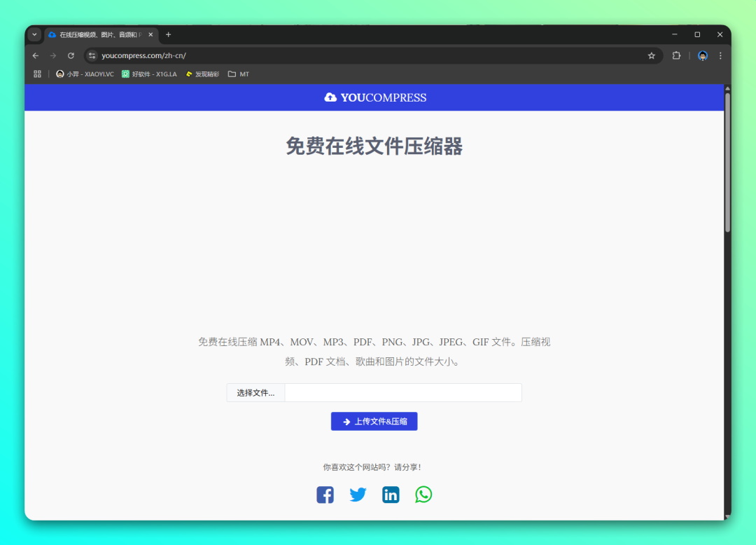Viewport: 756px width, 545px height.
Task: Bookmark this page with the star icon
Action: point(652,55)
